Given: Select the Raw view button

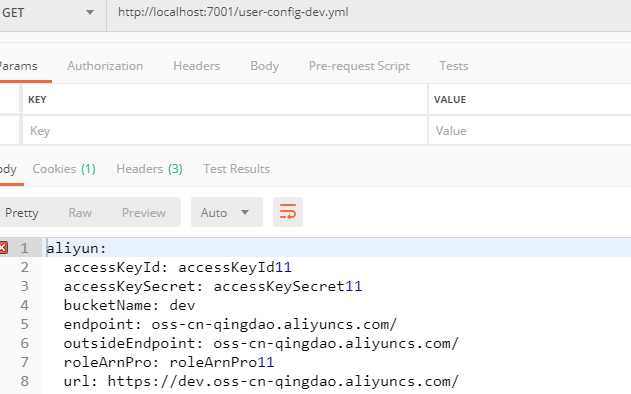Looking at the screenshot, I should [x=80, y=212].
